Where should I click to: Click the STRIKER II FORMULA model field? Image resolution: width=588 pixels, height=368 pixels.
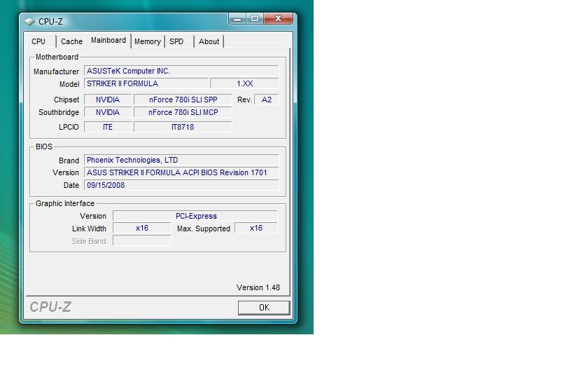point(146,83)
